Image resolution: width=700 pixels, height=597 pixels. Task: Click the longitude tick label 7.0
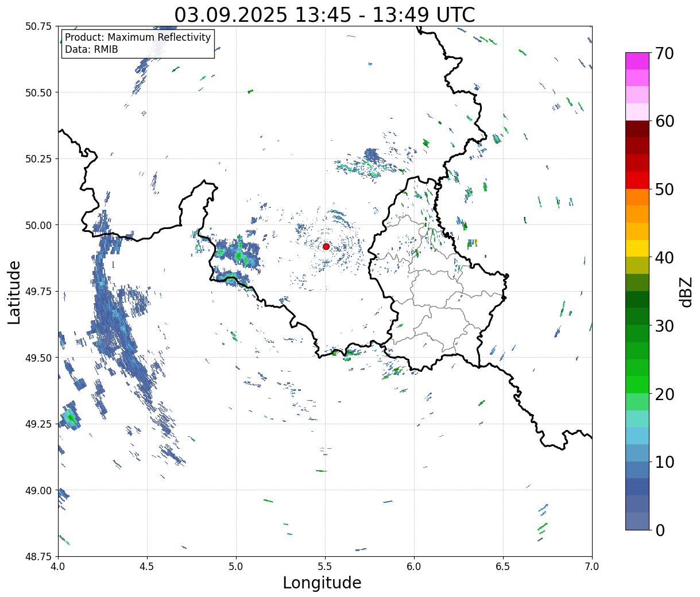pos(592,567)
